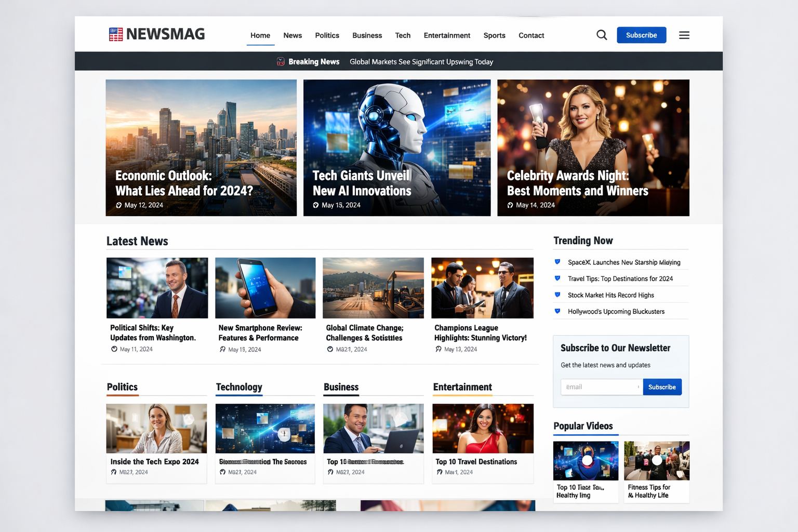Screen dimensions: 798x532
Task: Open the Champions League Highlights article image
Action: coord(482,287)
